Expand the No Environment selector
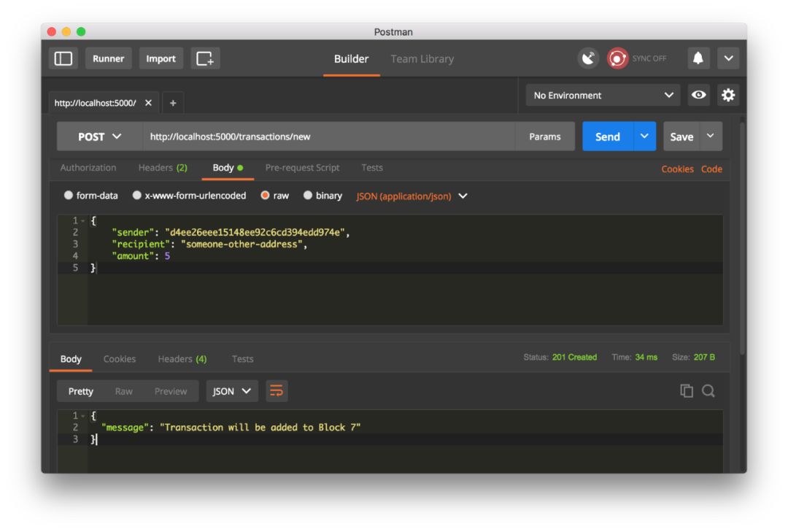 tap(603, 95)
